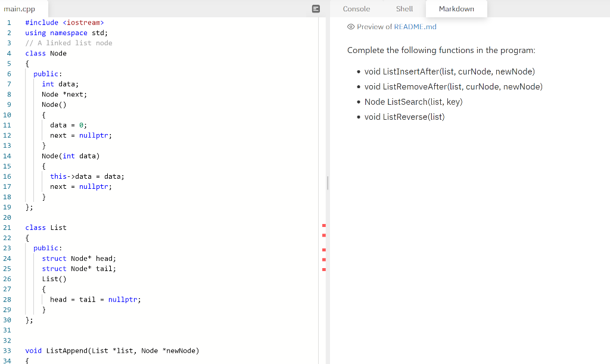Click line number 21 beside class List
Screen dimensions: 610x364
click(7, 228)
